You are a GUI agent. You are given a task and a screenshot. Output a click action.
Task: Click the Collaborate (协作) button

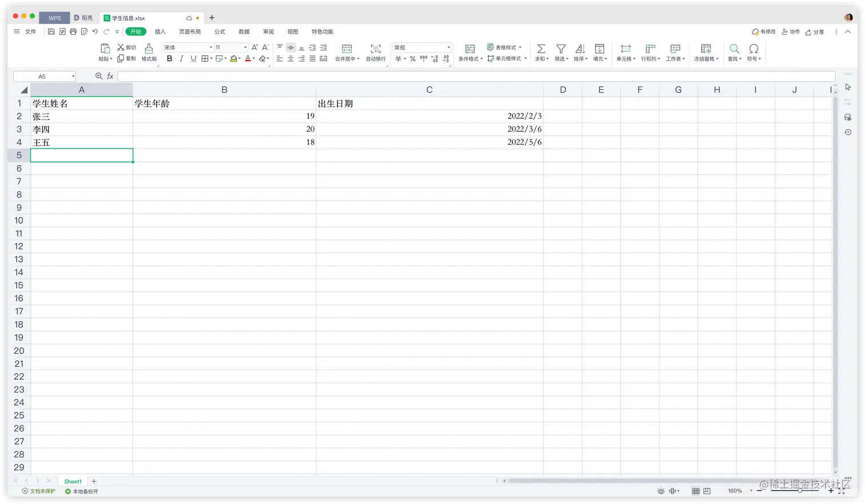791,32
